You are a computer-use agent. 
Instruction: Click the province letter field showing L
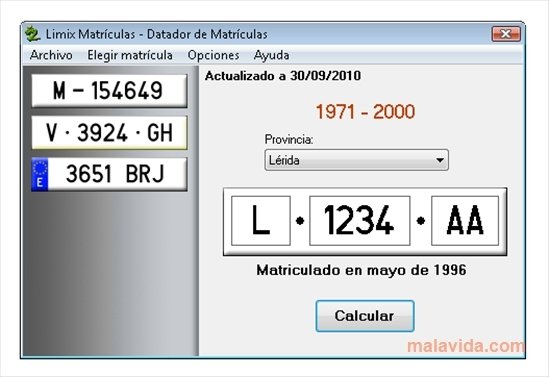(261, 221)
